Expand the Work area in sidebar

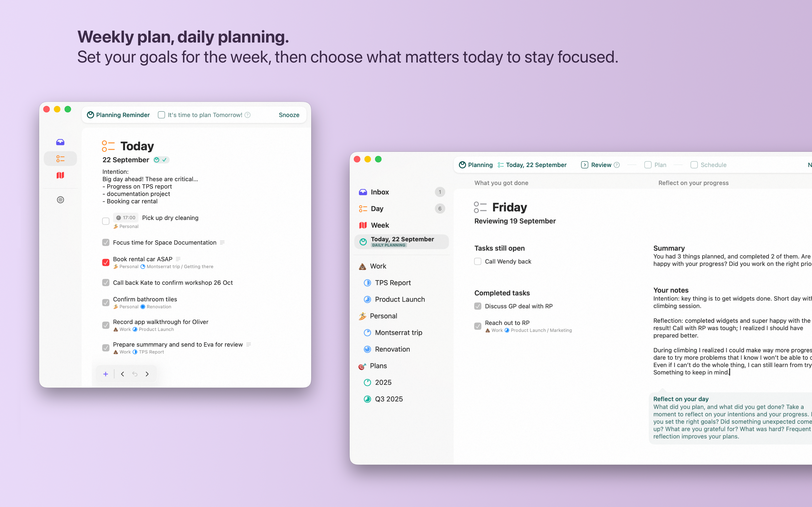[x=378, y=266]
